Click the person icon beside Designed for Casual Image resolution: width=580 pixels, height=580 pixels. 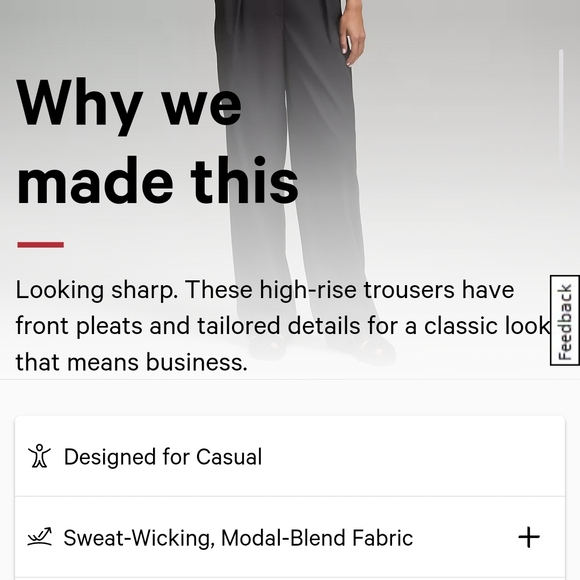pyautogui.click(x=39, y=456)
